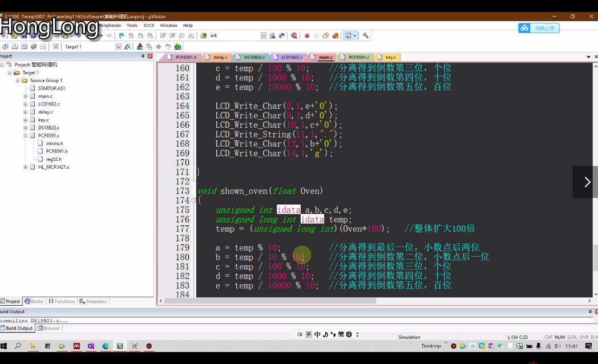Expand the HL_MCP3421.c tree node
Viewport: 598px width, 364px height.
(26, 167)
